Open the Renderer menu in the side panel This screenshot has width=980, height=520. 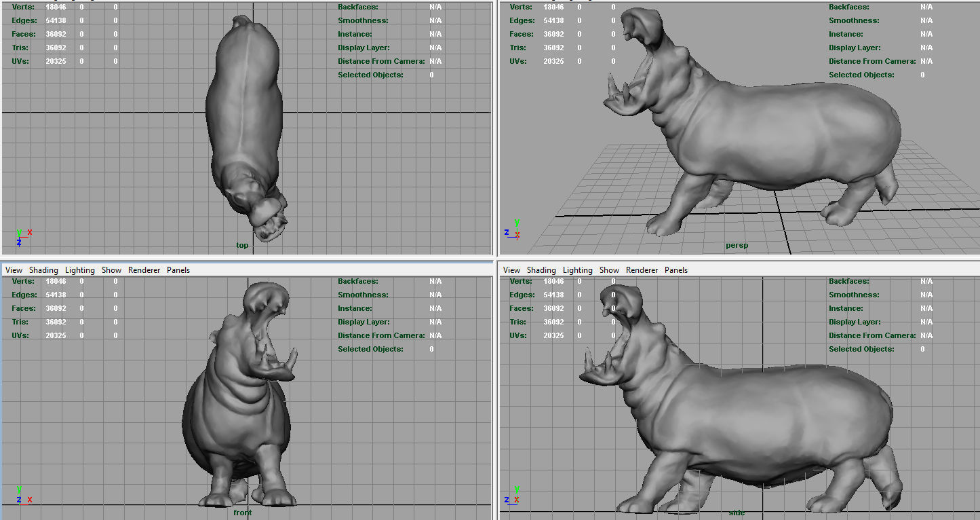tap(642, 270)
